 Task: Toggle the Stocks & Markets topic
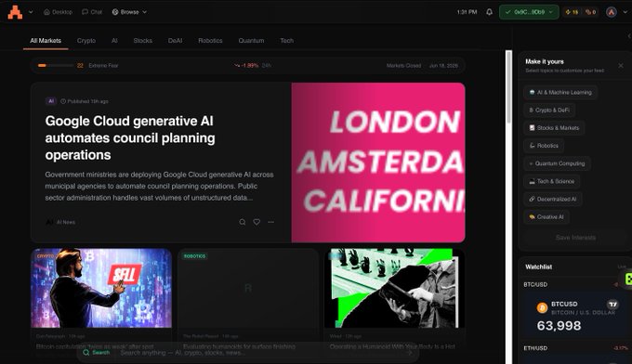[x=554, y=127]
